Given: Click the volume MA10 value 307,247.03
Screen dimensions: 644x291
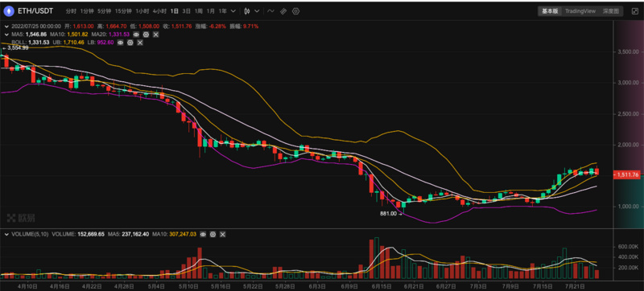Looking at the screenshot, I should pos(182,234).
